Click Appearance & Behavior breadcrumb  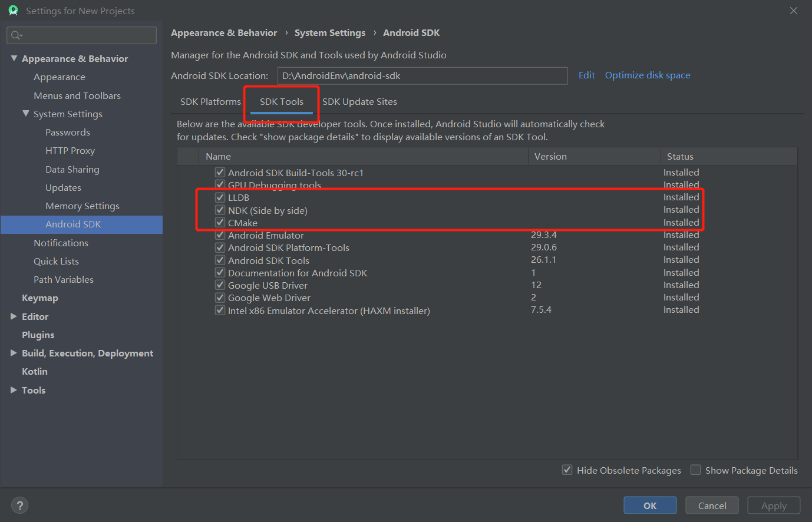[x=224, y=33]
